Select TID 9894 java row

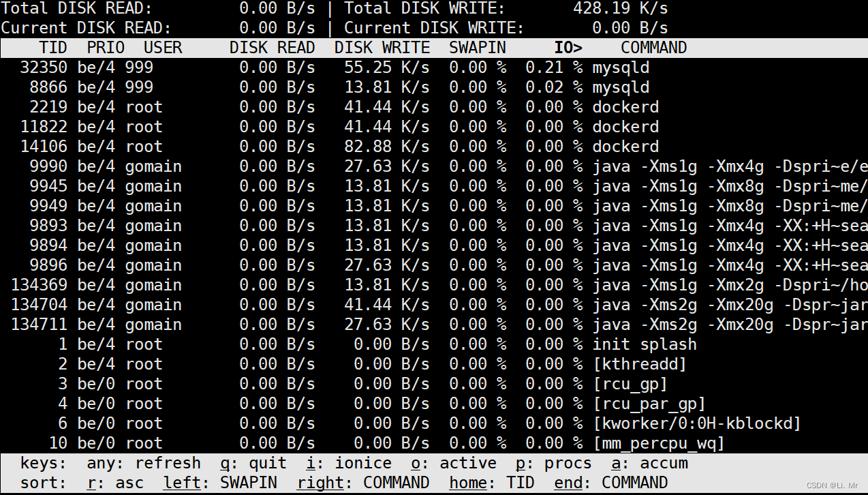point(434,245)
